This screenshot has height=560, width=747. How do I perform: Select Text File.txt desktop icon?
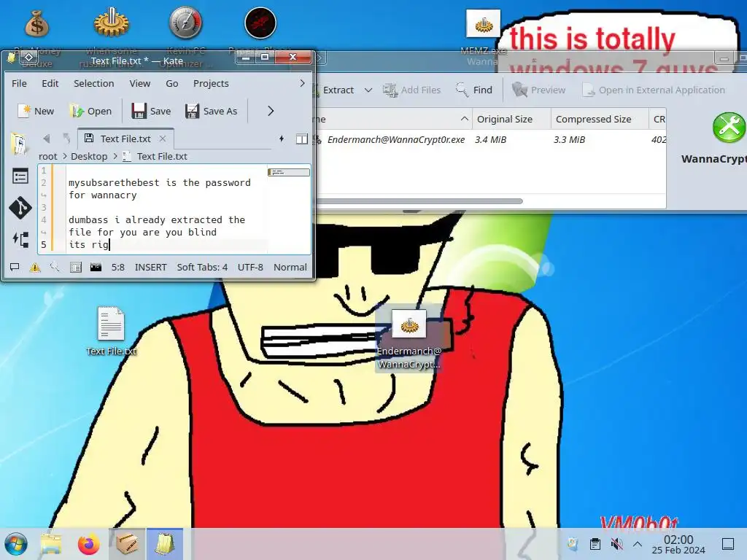coord(111,330)
